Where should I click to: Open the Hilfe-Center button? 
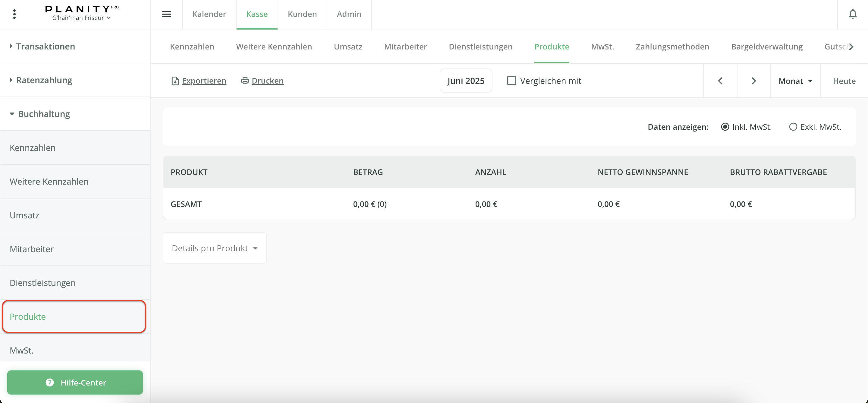75,382
